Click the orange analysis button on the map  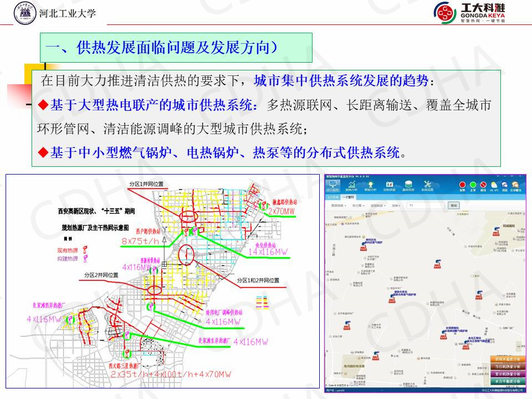click(507, 359)
